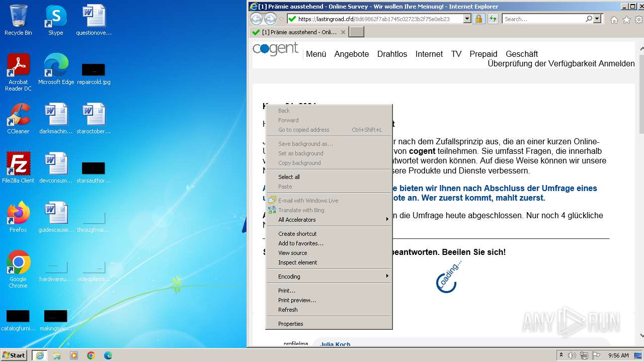The height and width of the screenshot is (362, 644).
Task: Open Windows Media Player taskbar icon
Action: [x=74, y=355]
